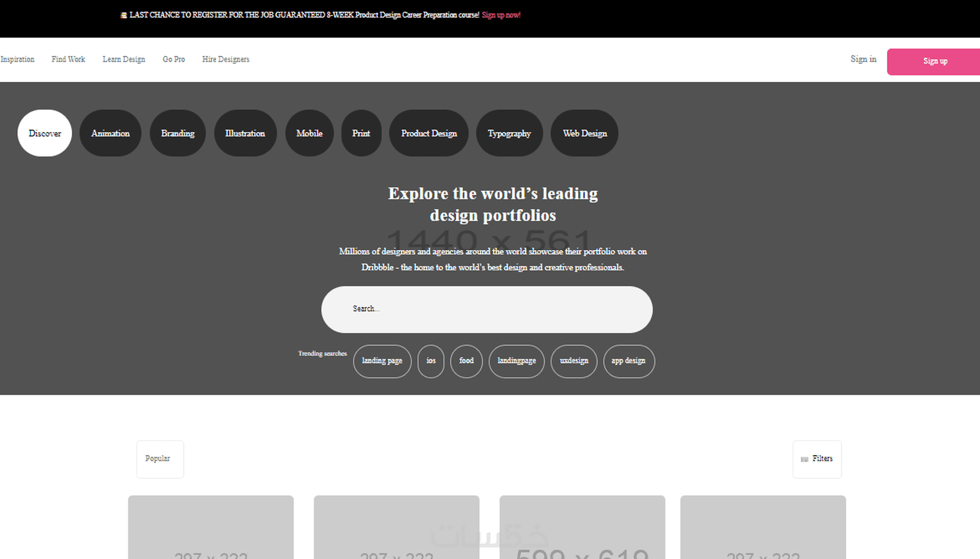Open Hire Designers in the navigation

(x=226, y=59)
